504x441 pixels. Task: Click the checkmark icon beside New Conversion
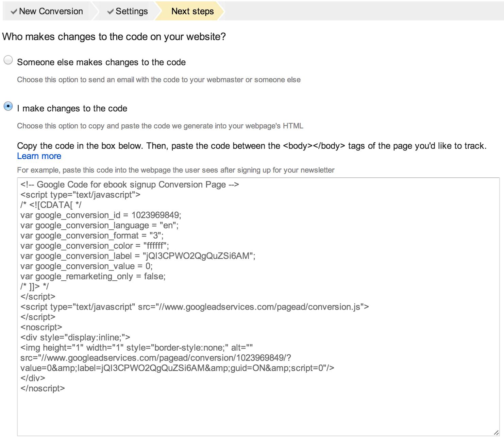coord(14,12)
